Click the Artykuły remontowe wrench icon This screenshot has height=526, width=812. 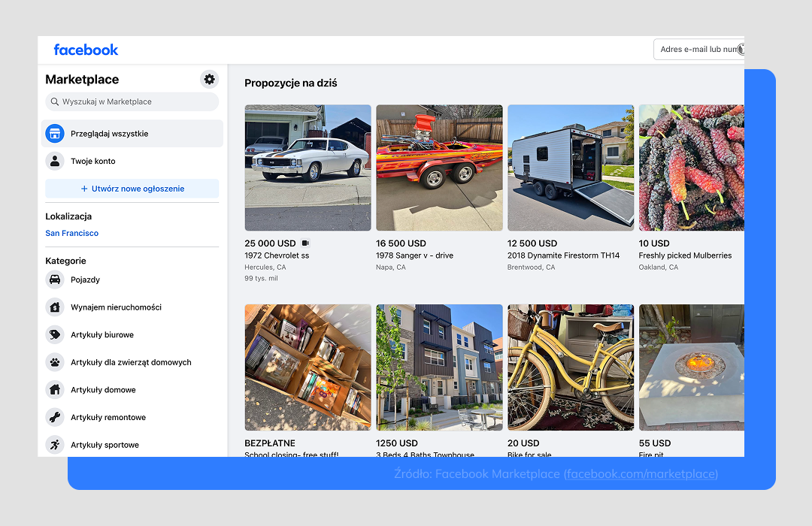(54, 417)
